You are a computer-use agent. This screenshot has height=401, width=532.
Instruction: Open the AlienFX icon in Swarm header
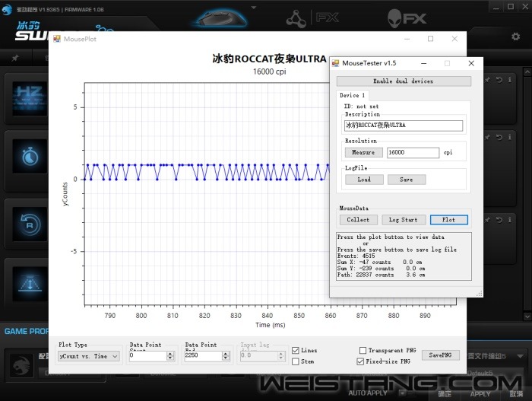[x=407, y=18]
